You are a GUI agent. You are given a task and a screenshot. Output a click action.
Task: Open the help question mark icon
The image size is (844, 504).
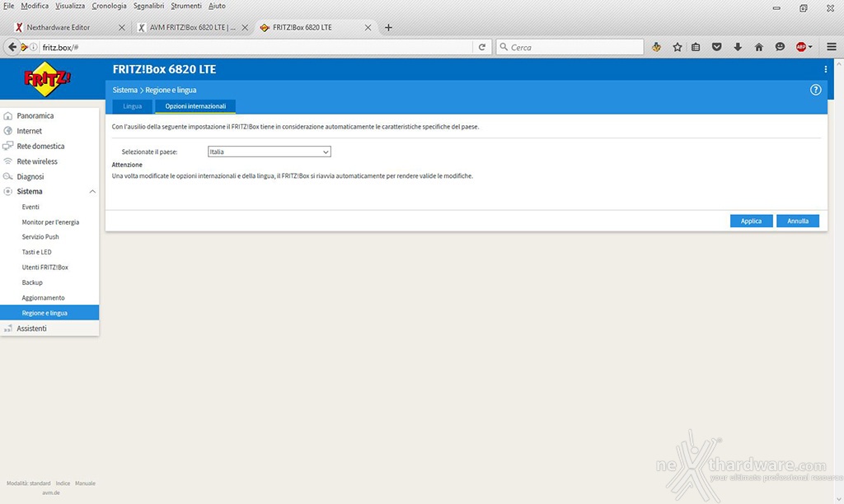pos(815,90)
